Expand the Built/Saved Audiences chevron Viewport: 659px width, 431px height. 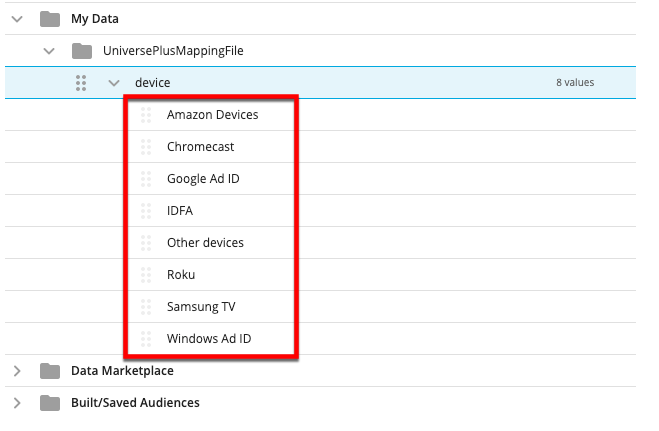pos(17,403)
